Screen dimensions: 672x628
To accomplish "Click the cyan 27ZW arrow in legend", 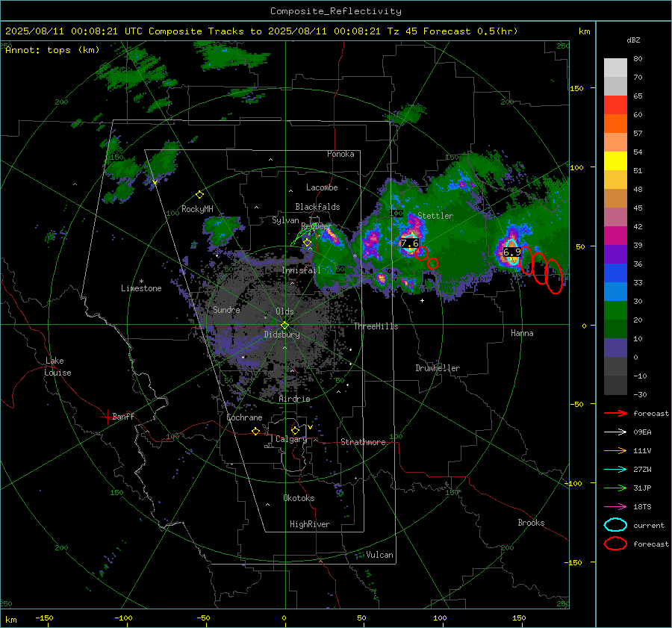I will [615, 470].
